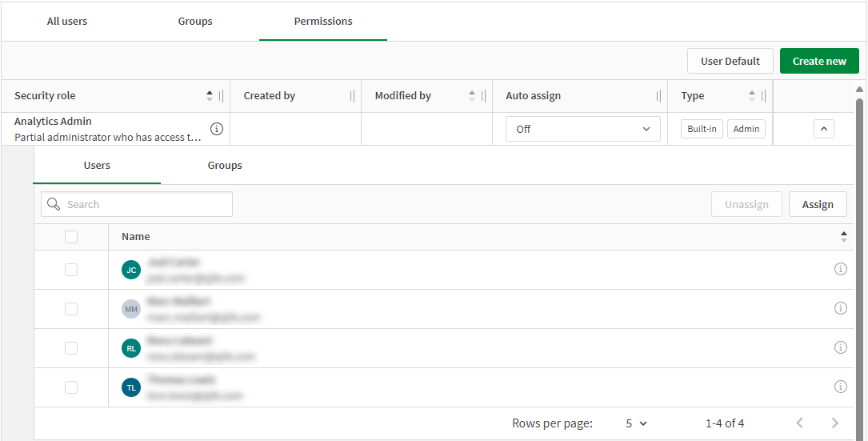Tick checkbox for JC user row
This screenshot has width=868, height=441.
pos(71,270)
